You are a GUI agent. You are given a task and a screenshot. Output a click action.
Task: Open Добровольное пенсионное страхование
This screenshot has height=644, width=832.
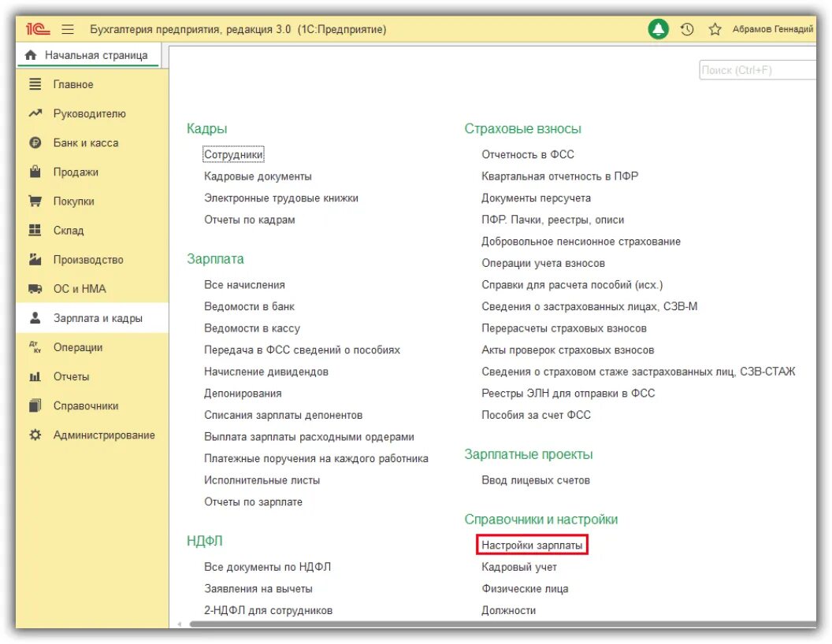click(581, 241)
